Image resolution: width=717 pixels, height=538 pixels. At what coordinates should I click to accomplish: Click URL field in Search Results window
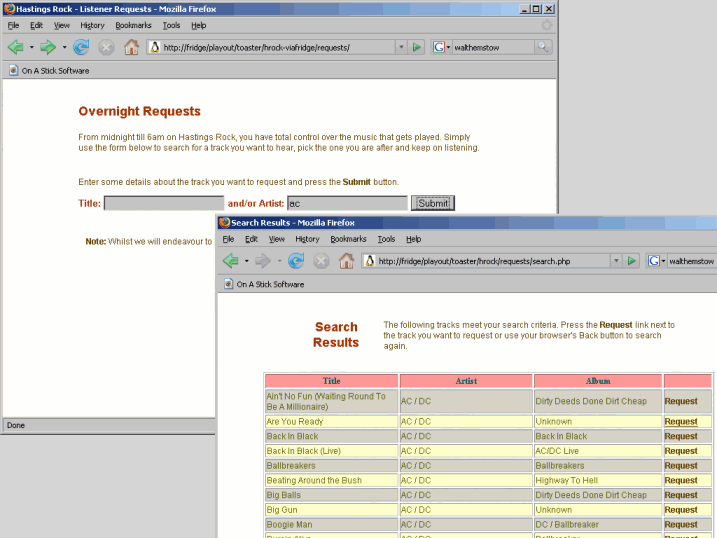coord(493,261)
